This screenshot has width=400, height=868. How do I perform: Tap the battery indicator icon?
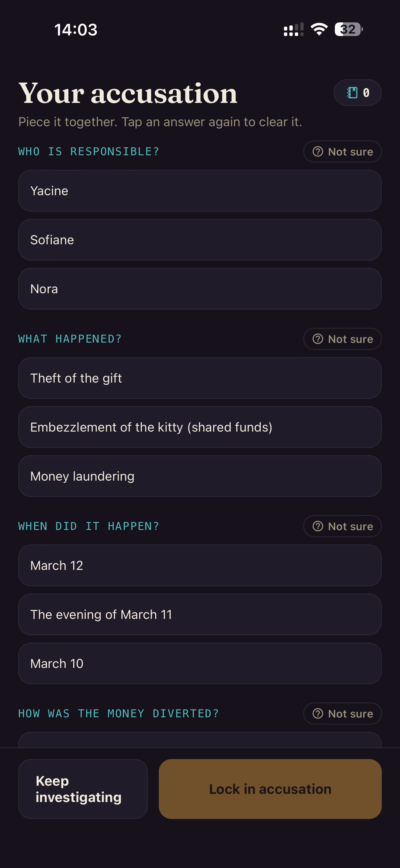[x=349, y=29]
